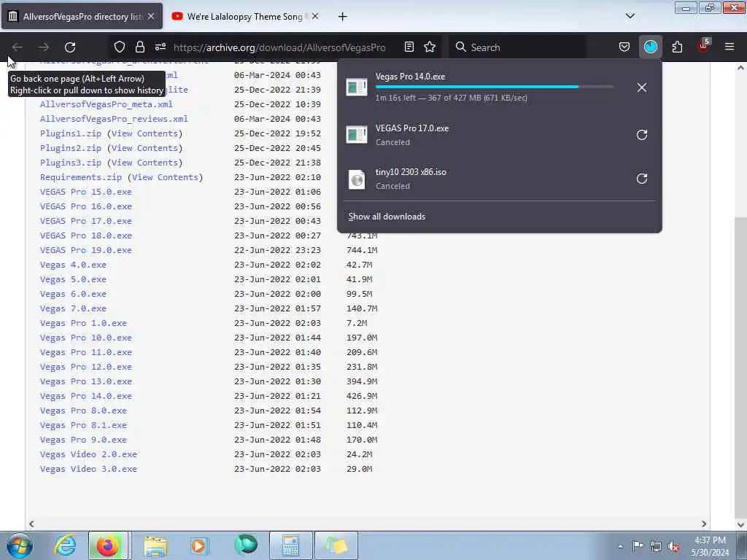The height and width of the screenshot is (560, 747).
Task: Open the Windows Start menu
Action: [x=20, y=545]
